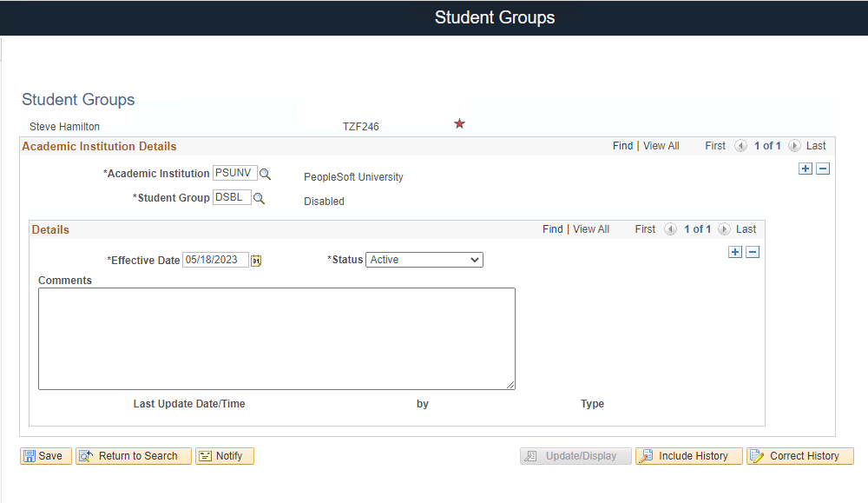Click Return to Search button

[134, 456]
